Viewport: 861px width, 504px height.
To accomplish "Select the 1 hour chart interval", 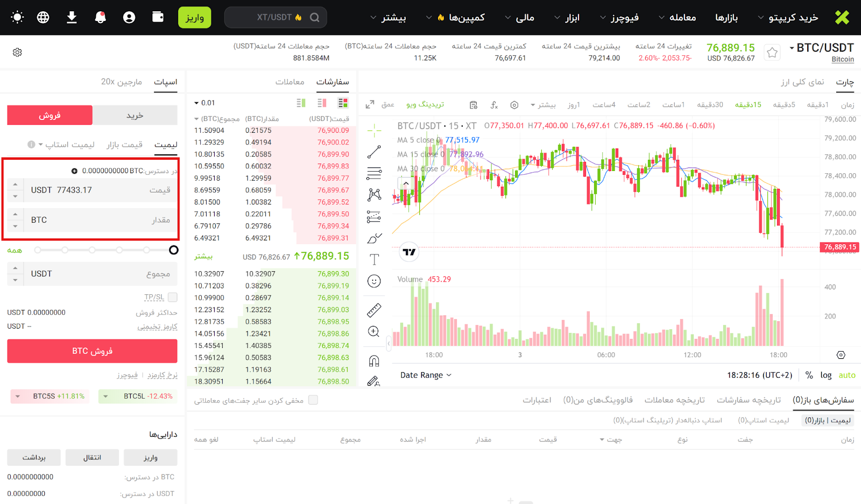I will point(673,105).
